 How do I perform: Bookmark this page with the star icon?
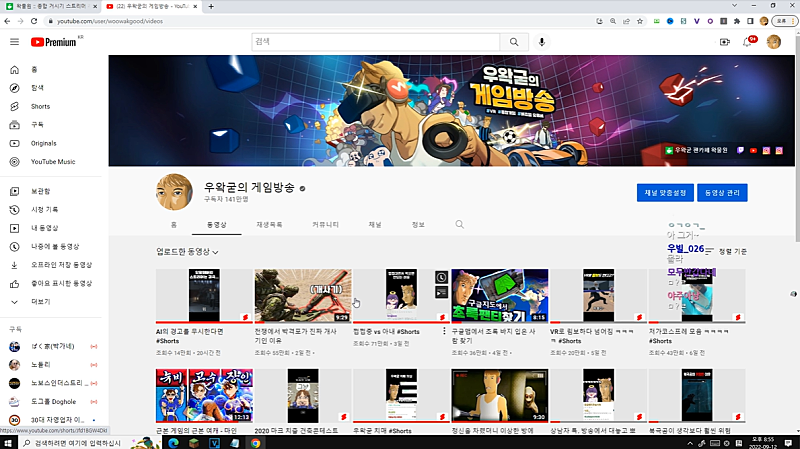(x=640, y=21)
